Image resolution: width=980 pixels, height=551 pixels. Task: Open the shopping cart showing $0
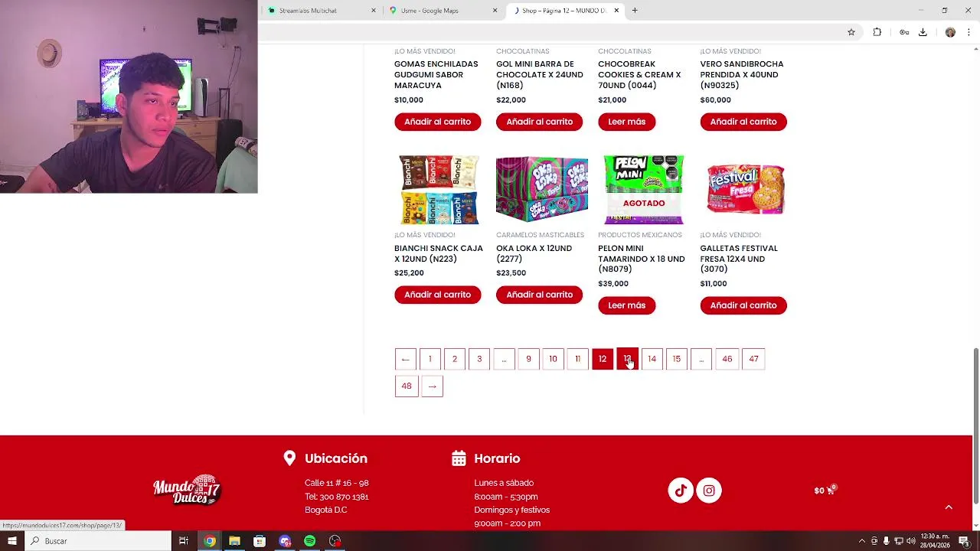point(824,491)
